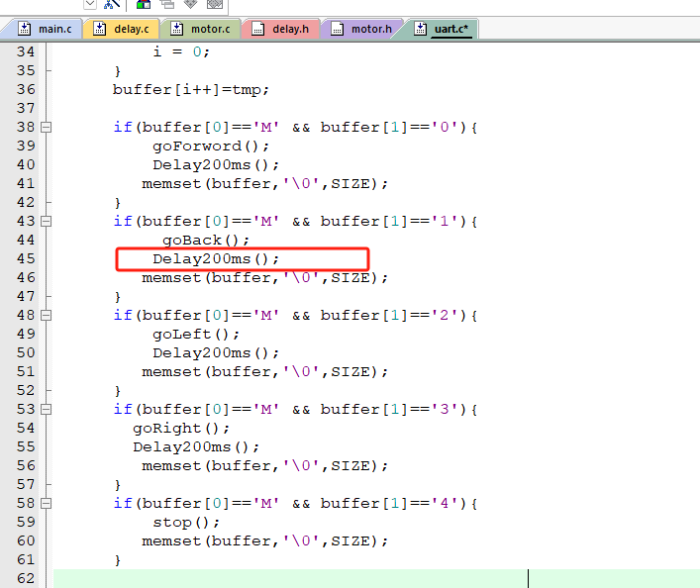Click line number 37 in the gutter
700x588 pixels.
pos(26,109)
